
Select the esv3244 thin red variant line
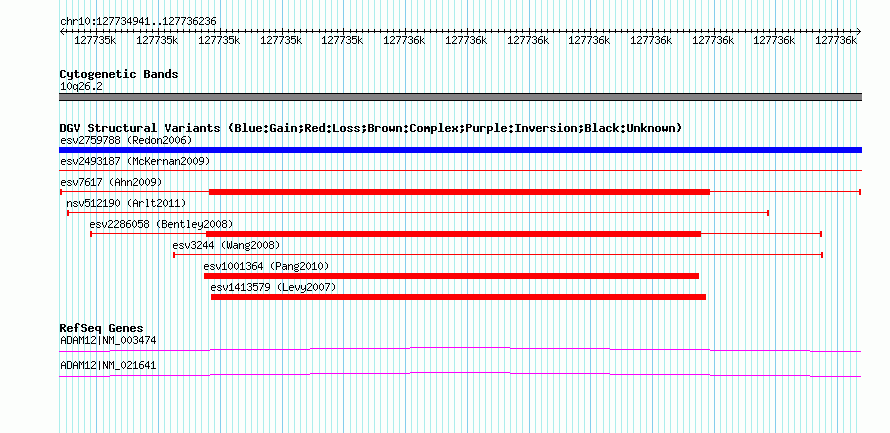[x=498, y=255]
